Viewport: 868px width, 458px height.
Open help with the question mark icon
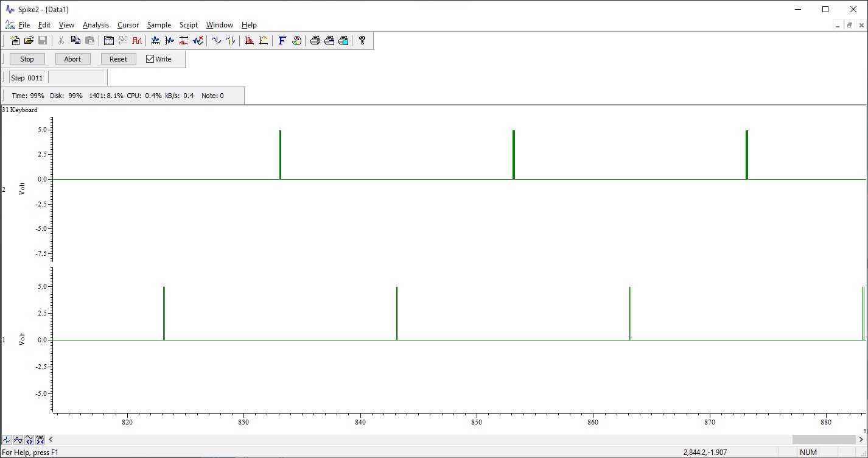click(x=362, y=41)
